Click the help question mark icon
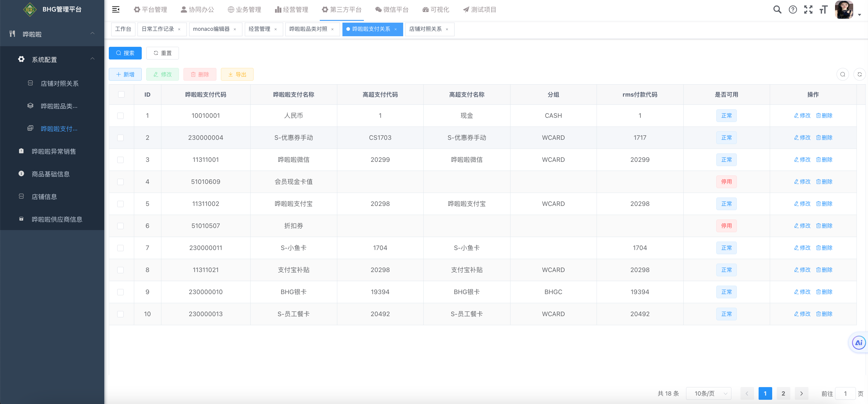868x404 pixels. point(792,9)
